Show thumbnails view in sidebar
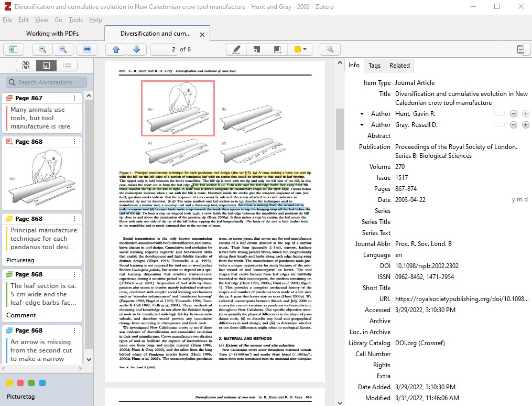Image resolution: width=532 pixels, height=406 pixels. 26,65
